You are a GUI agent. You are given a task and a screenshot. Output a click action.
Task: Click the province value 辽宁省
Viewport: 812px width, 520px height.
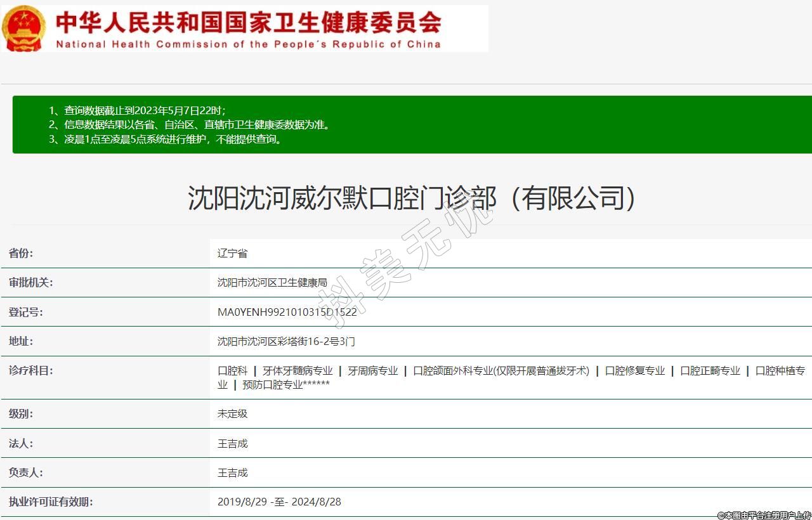click(x=232, y=254)
